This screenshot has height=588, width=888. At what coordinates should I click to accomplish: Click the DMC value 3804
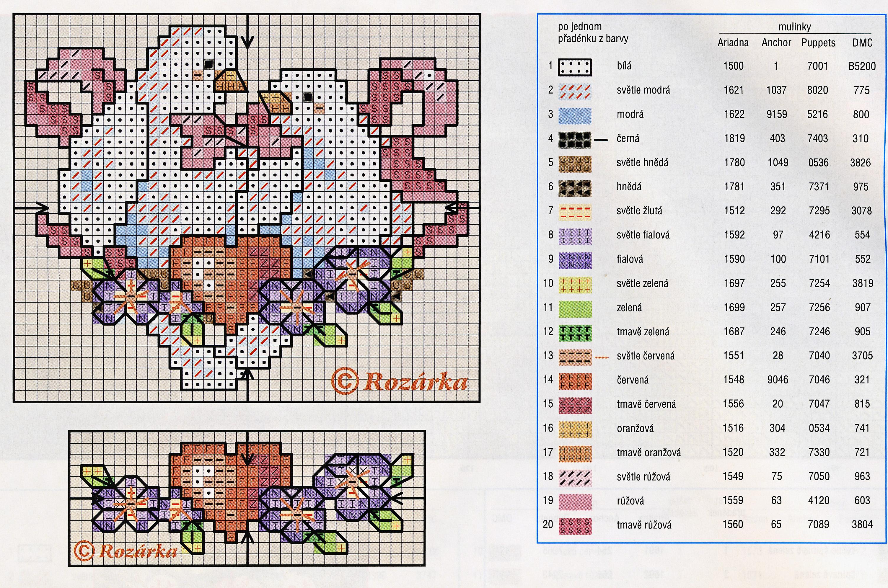click(x=862, y=525)
